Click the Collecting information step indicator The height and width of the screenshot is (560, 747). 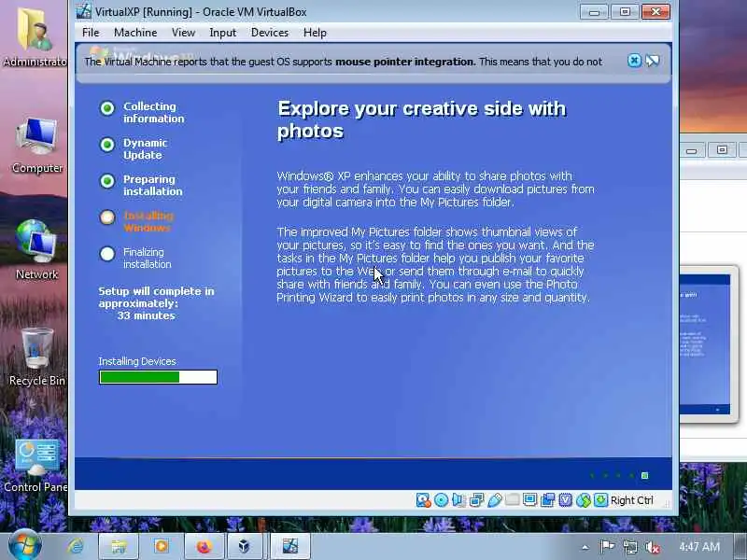click(x=107, y=108)
